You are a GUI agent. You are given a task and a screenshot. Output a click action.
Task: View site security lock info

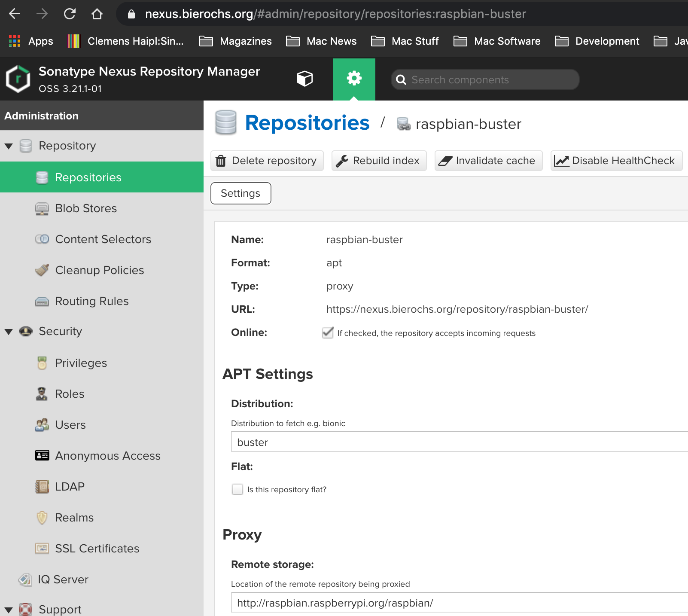[131, 14]
